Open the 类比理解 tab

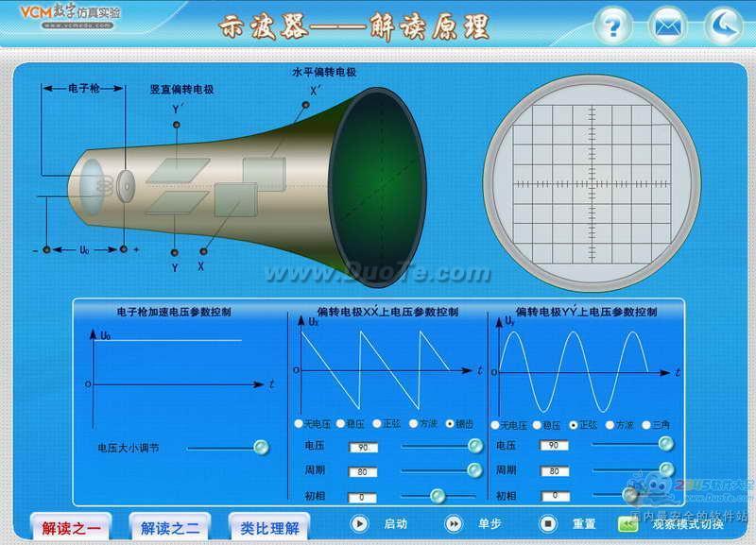[269, 527]
